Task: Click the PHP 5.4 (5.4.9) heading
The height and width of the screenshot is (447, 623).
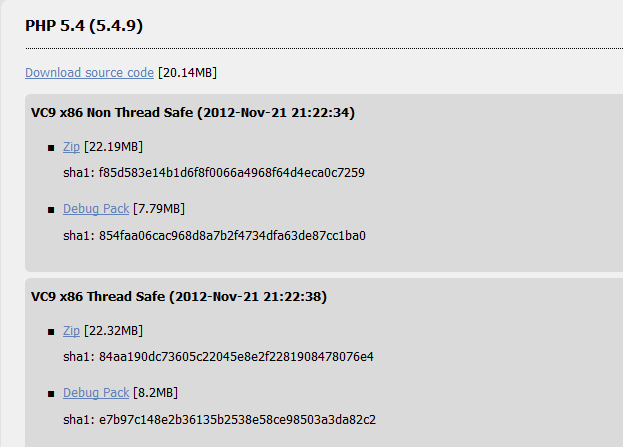Action: 84,26
